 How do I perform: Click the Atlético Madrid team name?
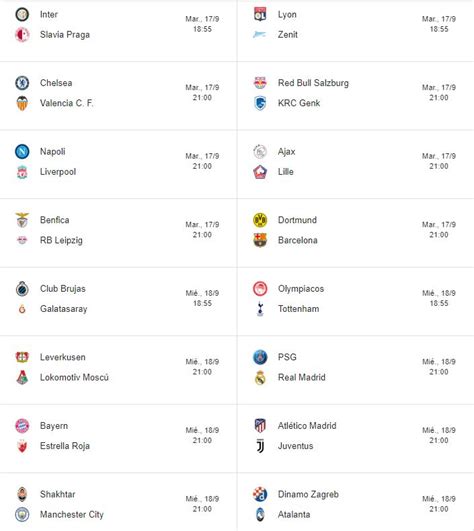[x=307, y=426]
